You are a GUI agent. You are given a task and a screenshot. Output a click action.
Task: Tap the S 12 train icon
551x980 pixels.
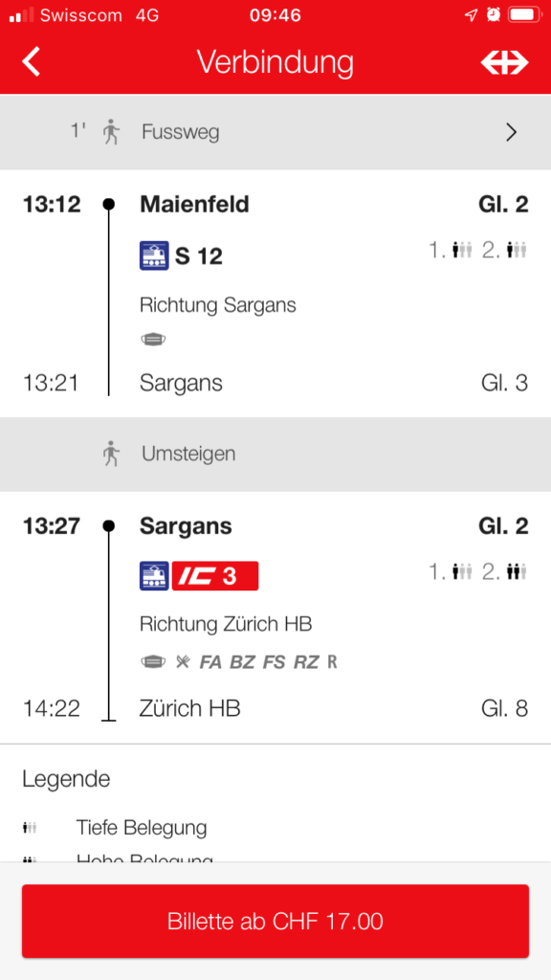click(154, 256)
